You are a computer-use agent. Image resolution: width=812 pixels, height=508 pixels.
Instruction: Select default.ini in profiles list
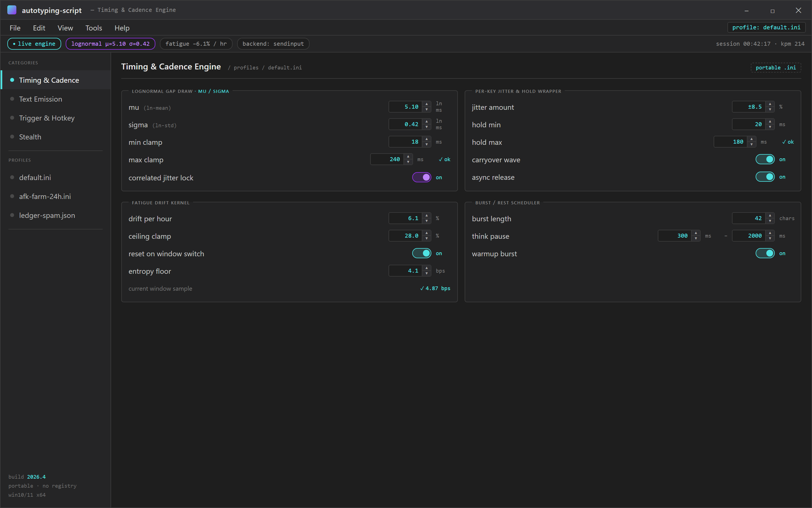(56, 178)
